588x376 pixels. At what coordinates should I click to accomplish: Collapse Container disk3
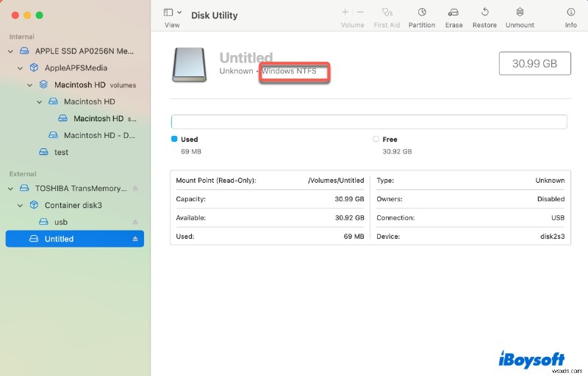pyautogui.click(x=21, y=206)
